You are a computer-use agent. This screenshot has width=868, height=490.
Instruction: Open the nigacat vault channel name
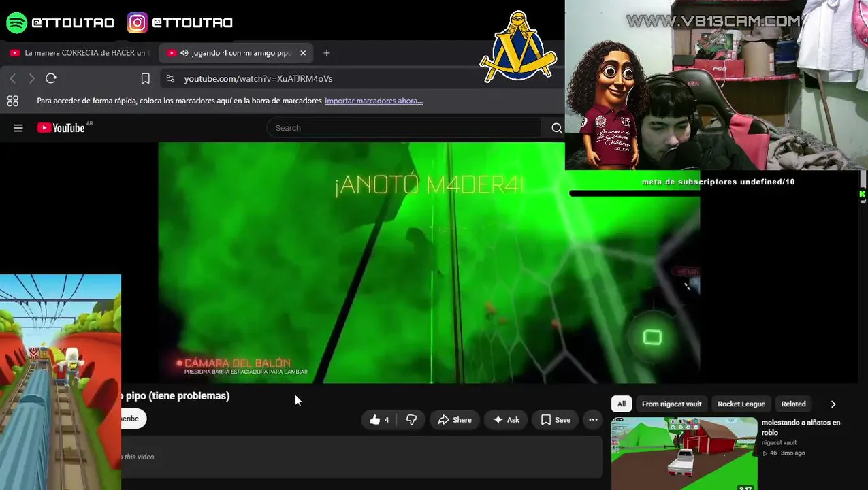(x=779, y=443)
